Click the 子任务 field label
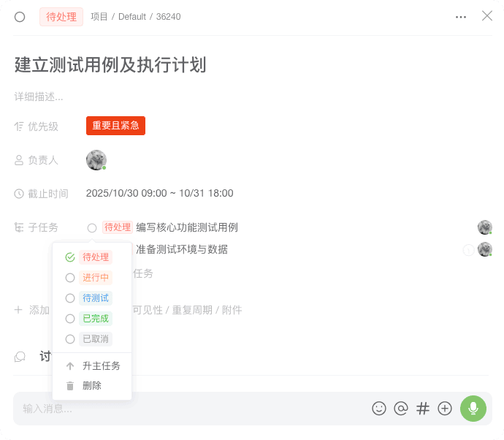Viewport: 504px width, 440px height. (x=43, y=227)
